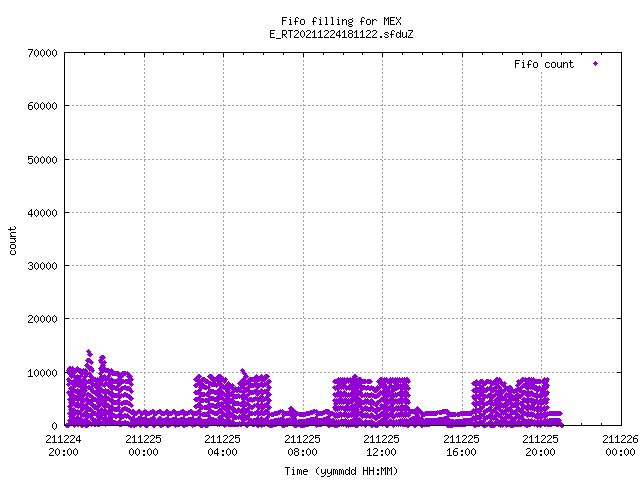Click the x-axis tick '211225 08:00'
640x480 pixels.
(x=302, y=446)
